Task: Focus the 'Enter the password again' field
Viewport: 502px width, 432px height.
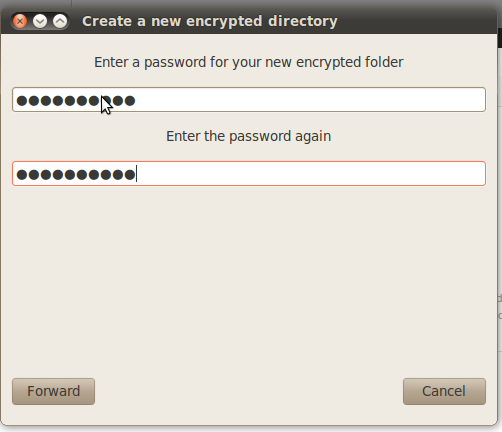Action: tap(249, 173)
